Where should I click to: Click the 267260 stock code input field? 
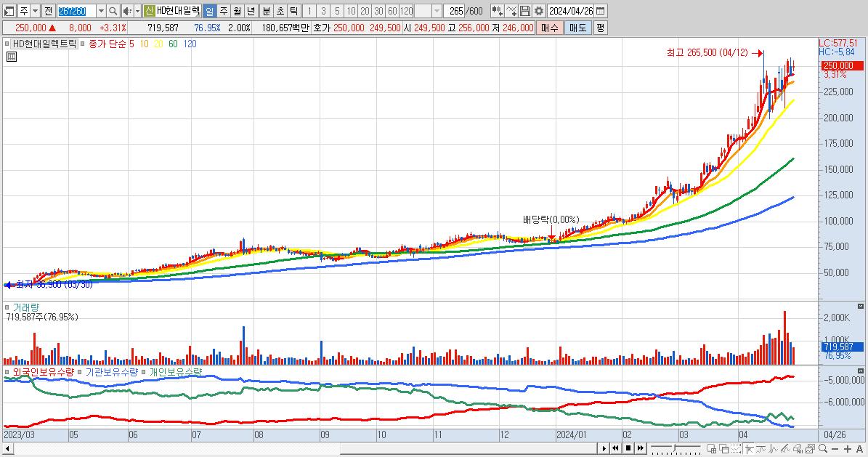tap(76, 11)
